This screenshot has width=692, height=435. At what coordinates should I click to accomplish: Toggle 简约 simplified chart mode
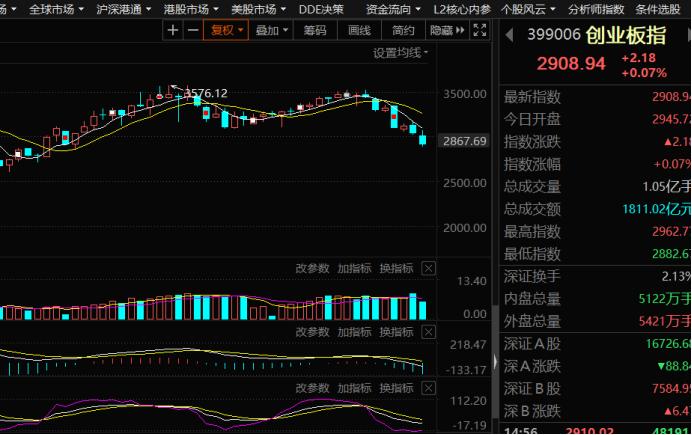pos(404,30)
